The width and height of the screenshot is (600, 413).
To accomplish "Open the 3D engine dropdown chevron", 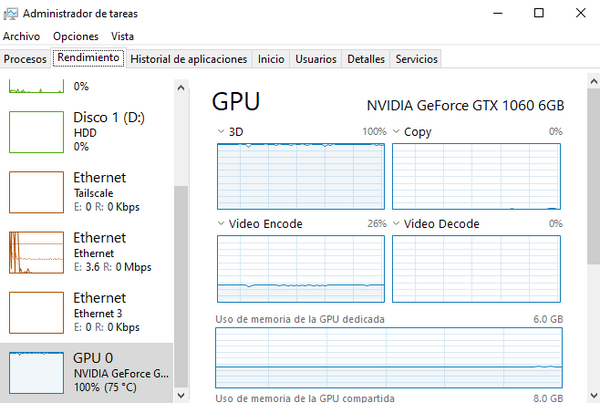I will tap(221, 132).
